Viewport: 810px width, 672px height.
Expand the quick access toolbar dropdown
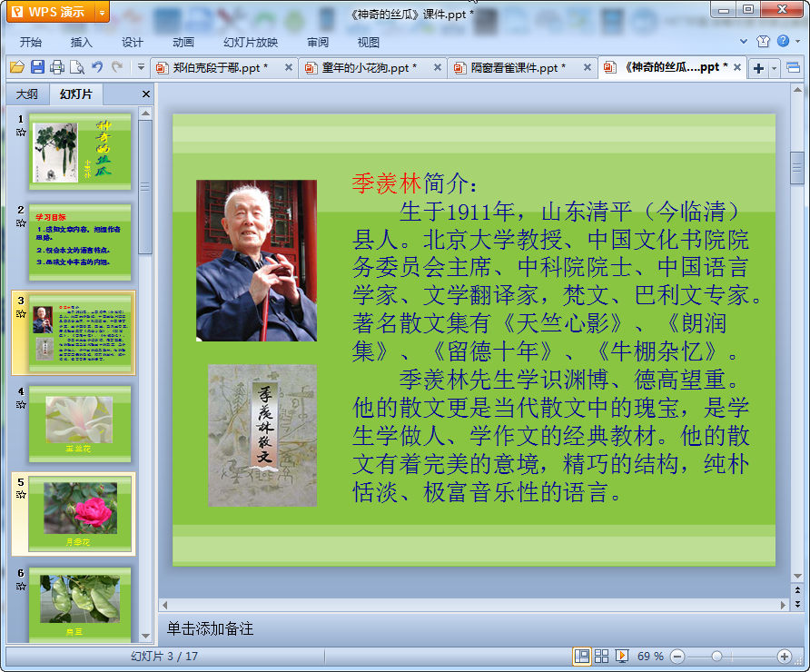(x=141, y=67)
